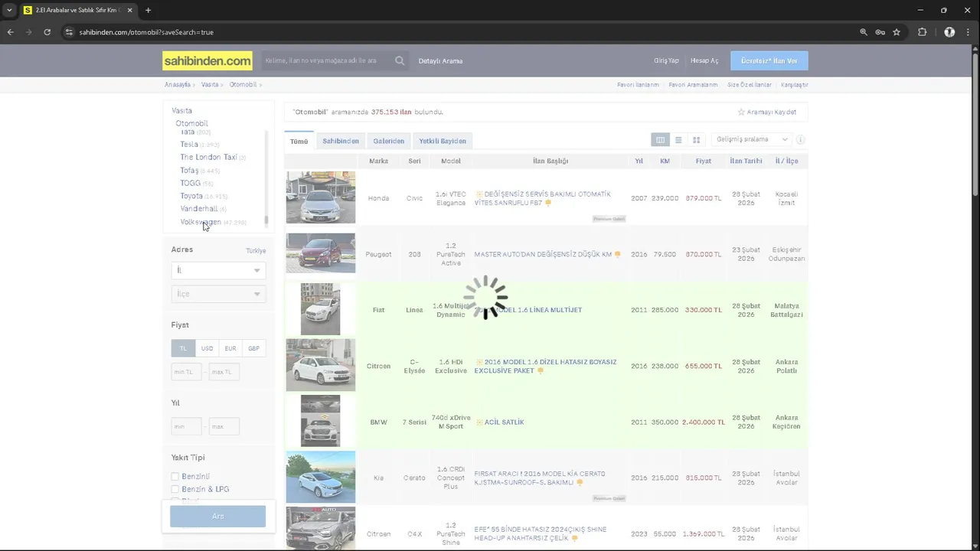Viewport: 980px width, 551px height.
Task: Open the Karşılaştır link
Action: click(x=794, y=85)
